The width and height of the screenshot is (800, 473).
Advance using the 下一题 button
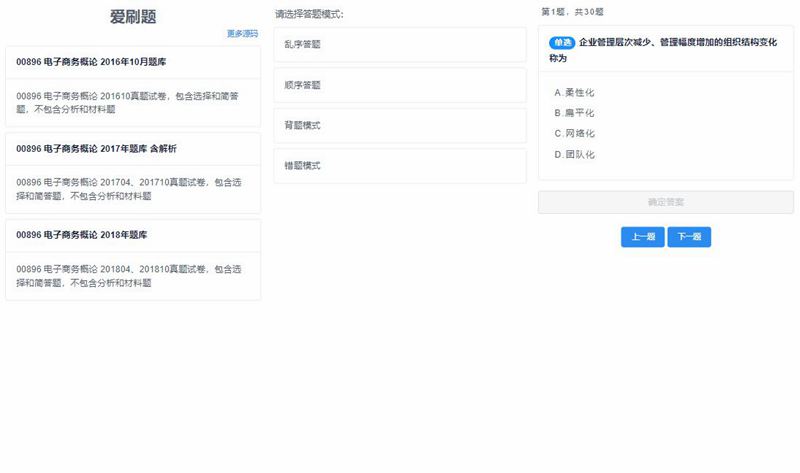[689, 237]
